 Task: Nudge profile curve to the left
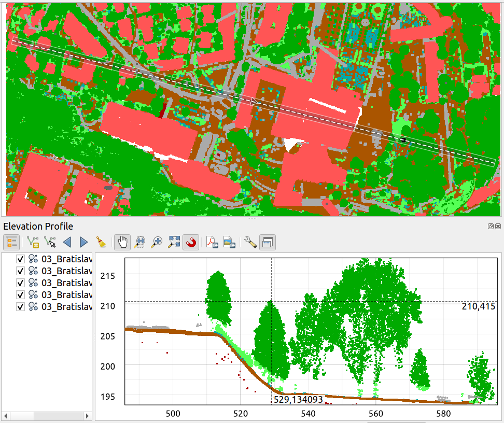coord(67,242)
